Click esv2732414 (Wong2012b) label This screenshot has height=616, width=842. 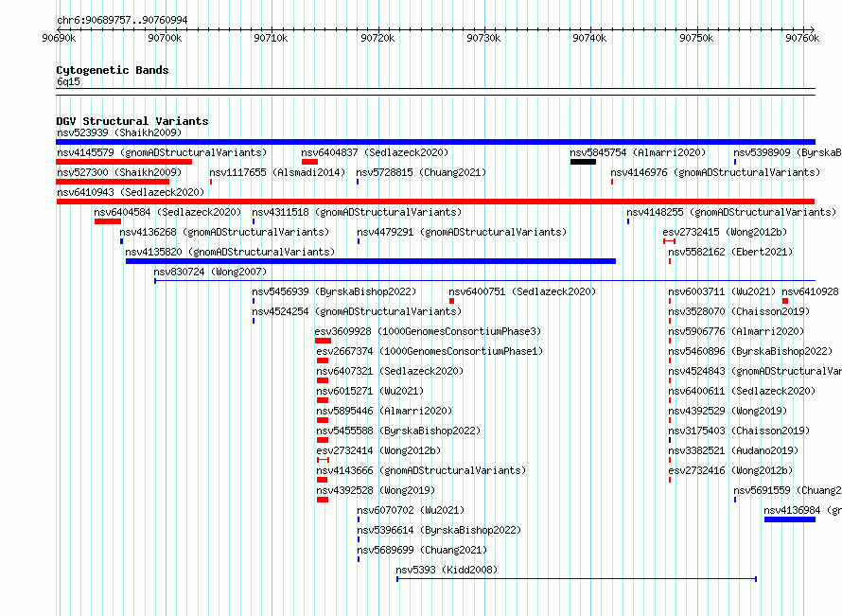pyautogui.click(x=378, y=450)
